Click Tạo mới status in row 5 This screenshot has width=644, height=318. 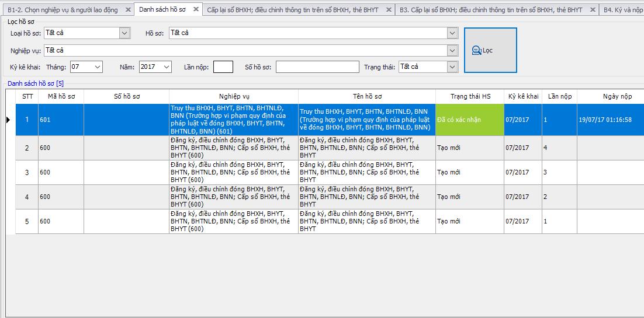pos(470,222)
